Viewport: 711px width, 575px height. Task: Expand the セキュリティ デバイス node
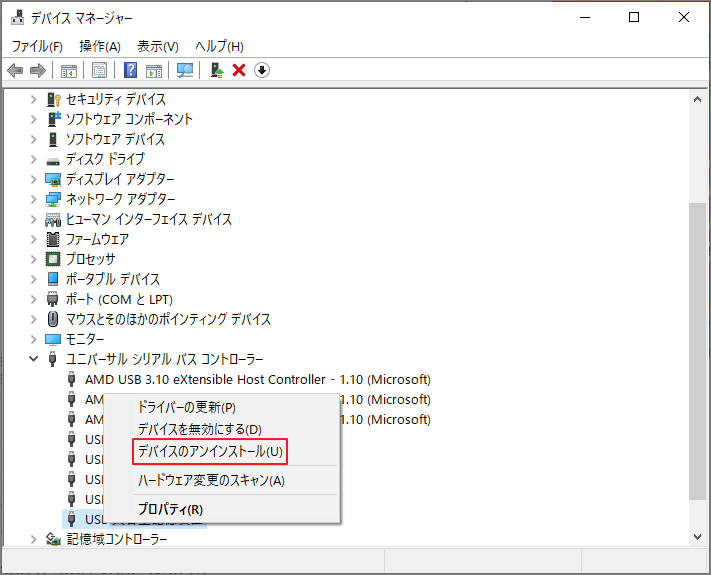(34, 99)
